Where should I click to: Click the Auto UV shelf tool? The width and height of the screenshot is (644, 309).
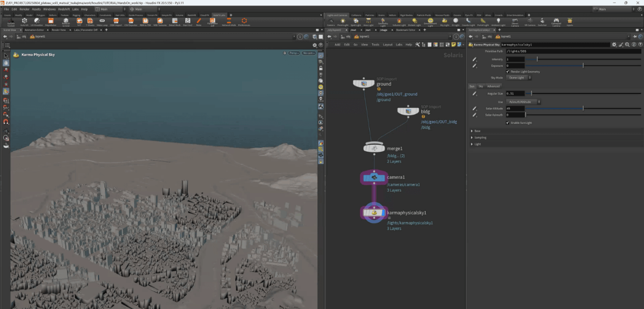click(x=24, y=21)
